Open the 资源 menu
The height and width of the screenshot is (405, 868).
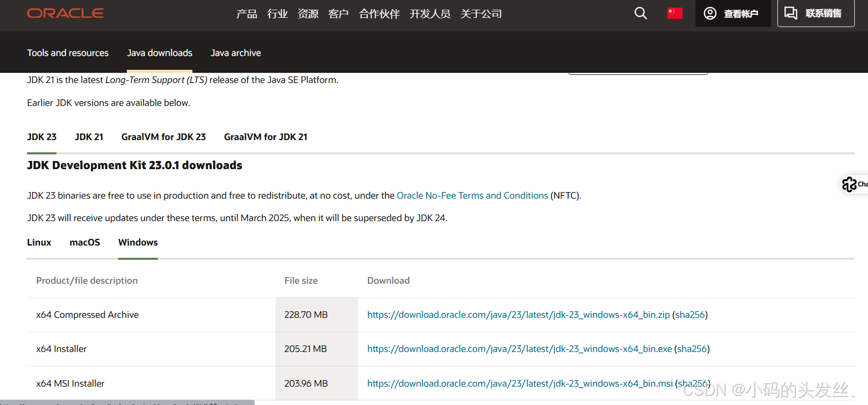click(308, 14)
